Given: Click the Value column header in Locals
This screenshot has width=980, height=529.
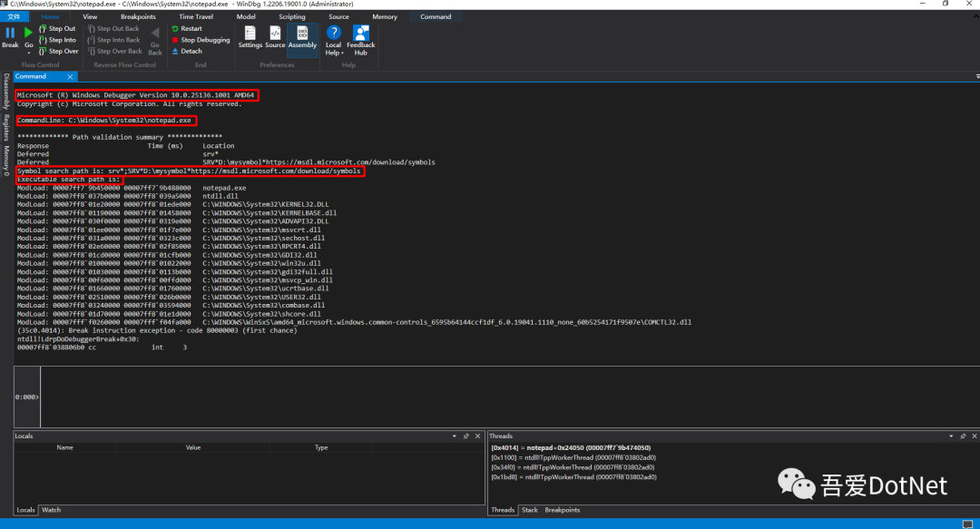Looking at the screenshot, I should click(193, 447).
